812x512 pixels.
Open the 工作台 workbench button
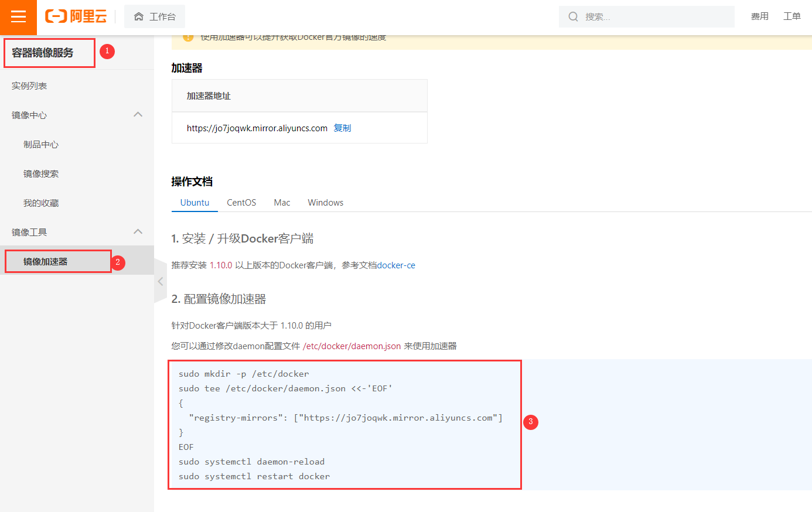pos(155,16)
